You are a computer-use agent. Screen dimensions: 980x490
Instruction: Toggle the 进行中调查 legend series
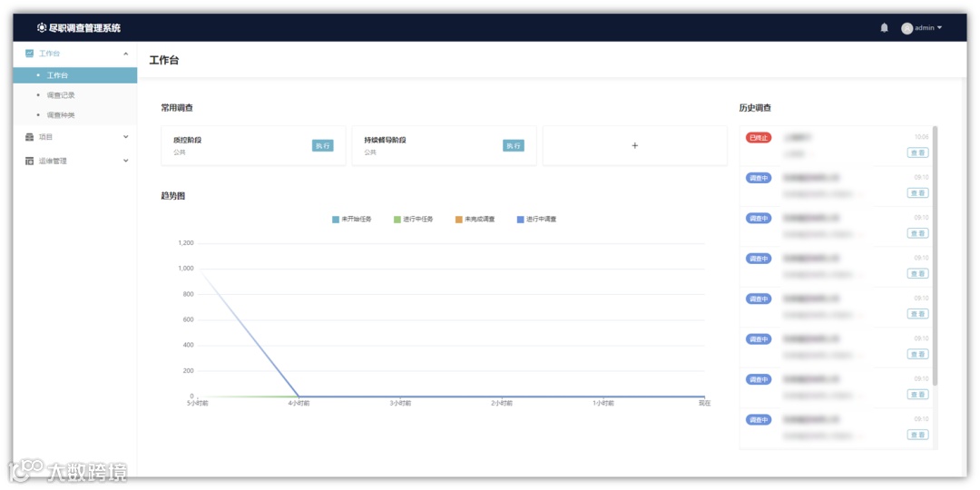tap(536, 220)
